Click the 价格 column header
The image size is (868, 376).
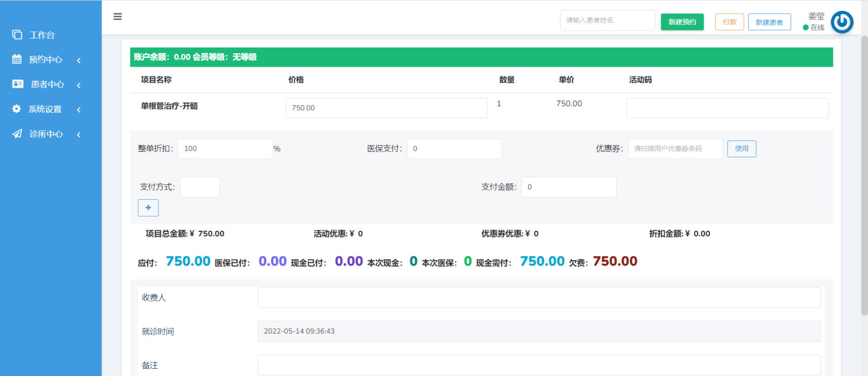(296, 80)
